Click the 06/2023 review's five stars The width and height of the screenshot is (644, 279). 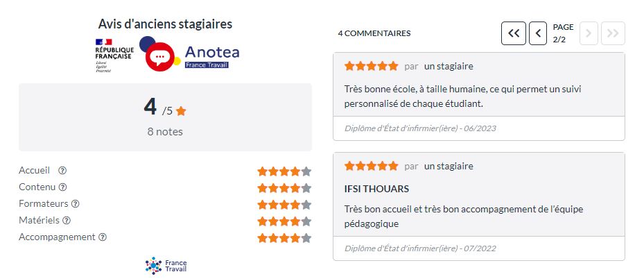coord(372,66)
